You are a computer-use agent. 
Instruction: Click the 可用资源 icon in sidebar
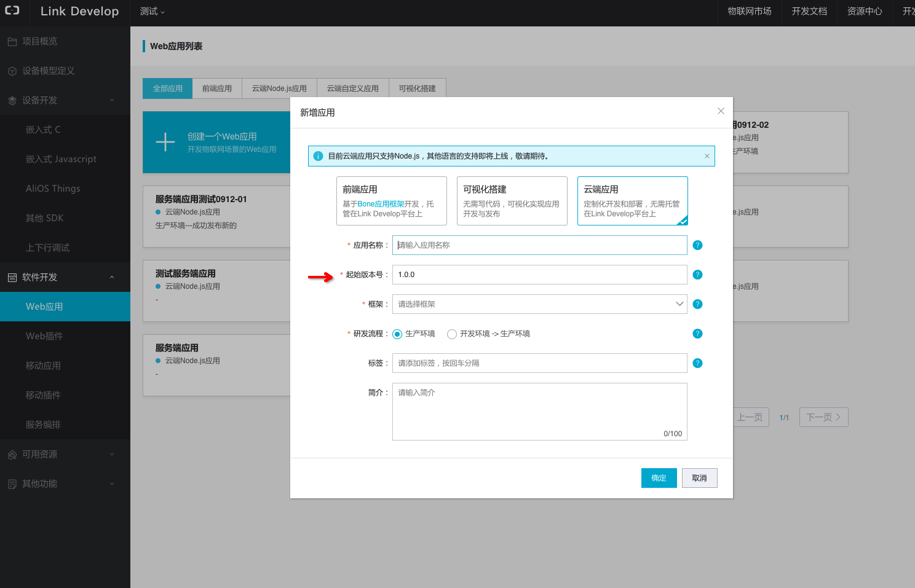[x=12, y=455]
